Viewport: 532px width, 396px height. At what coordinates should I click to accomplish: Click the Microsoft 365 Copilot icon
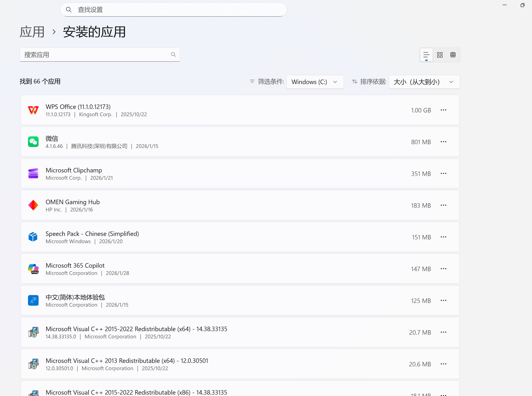pos(33,269)
